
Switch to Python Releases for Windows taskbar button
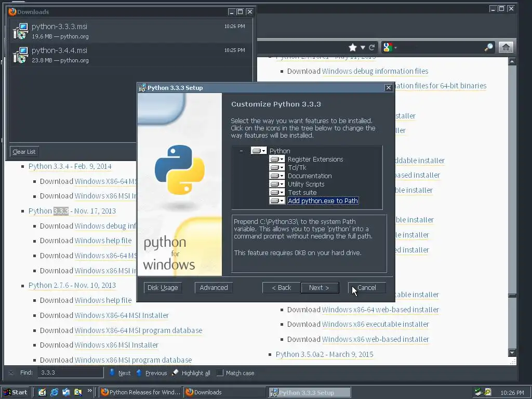coord(141,392)
